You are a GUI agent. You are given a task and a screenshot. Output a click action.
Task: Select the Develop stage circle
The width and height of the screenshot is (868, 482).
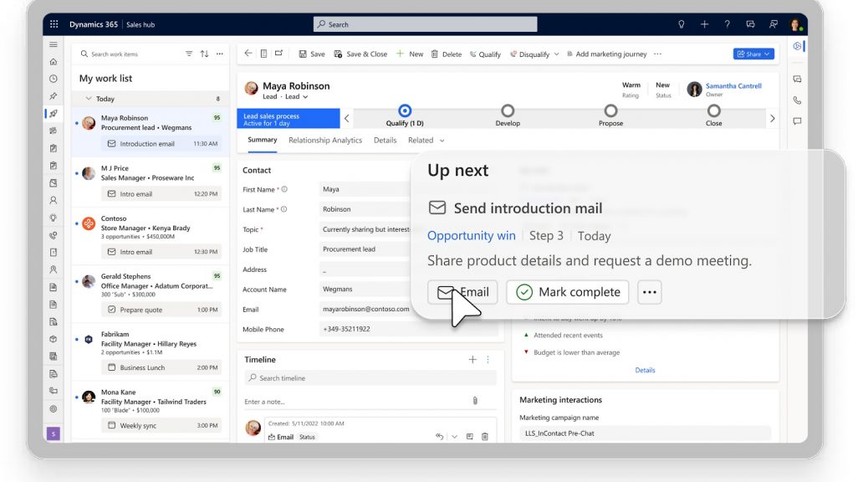pyautogui.click(x=508, y=110)
